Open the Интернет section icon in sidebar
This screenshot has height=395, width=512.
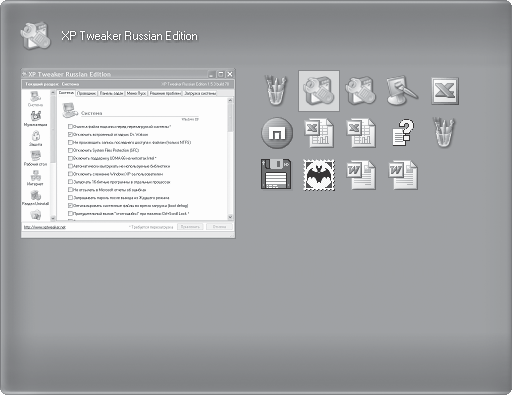click(x=35, y=178)
